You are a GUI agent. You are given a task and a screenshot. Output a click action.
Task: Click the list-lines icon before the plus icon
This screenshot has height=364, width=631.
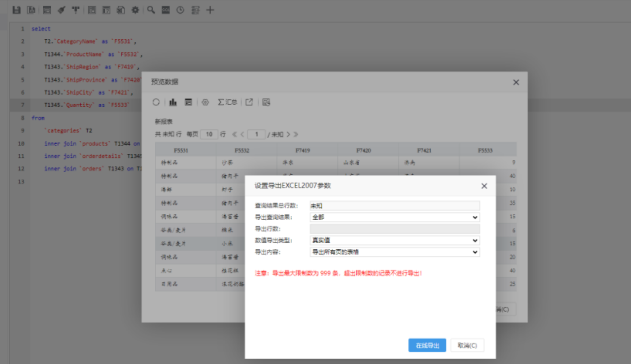(x=195, y=10)
